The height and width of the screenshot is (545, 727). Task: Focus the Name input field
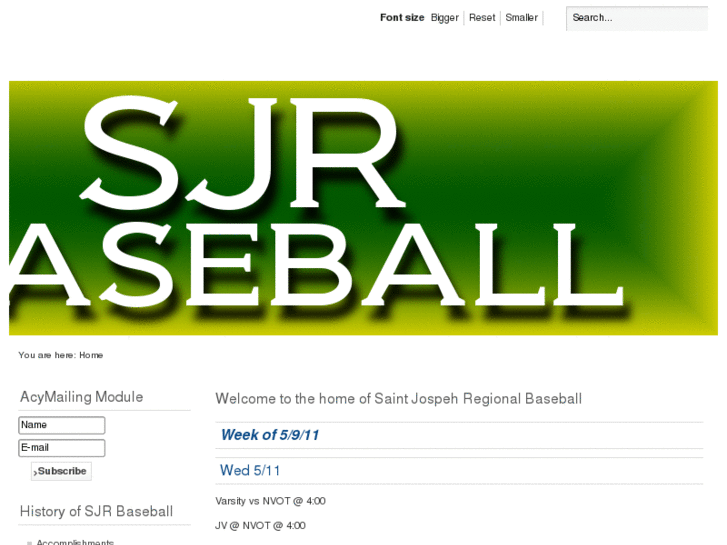62,425
